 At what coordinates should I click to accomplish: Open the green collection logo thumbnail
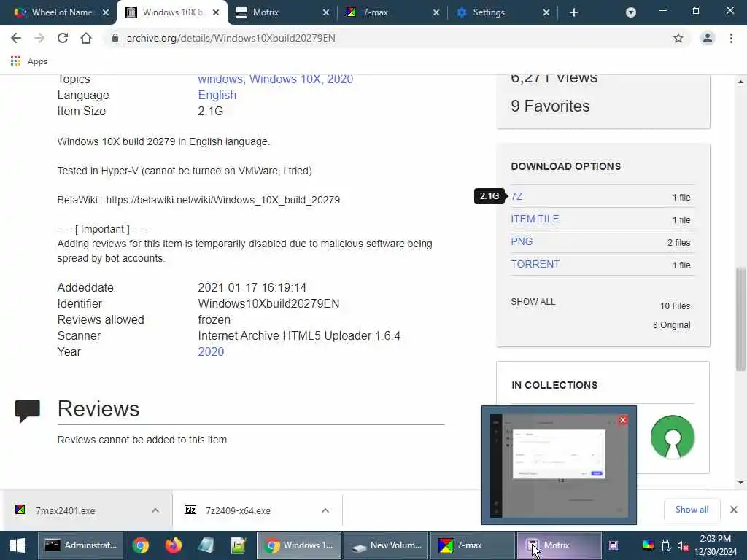[672, 437]
